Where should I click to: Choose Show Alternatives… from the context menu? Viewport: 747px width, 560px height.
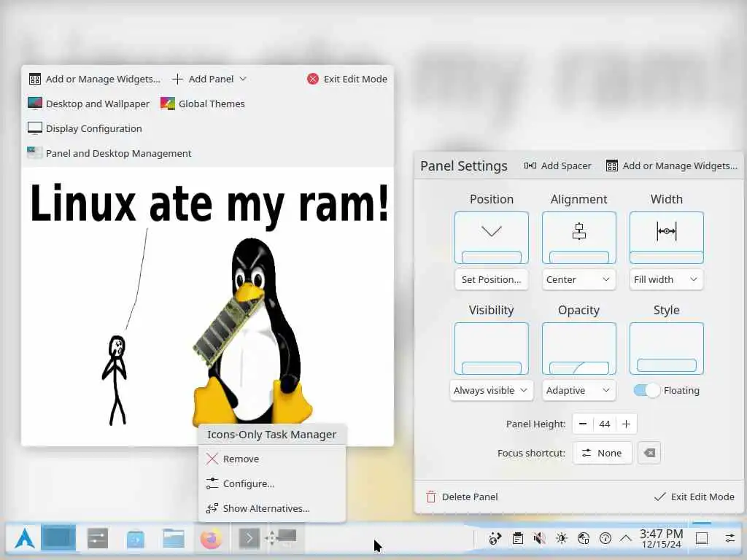point(272,508)
